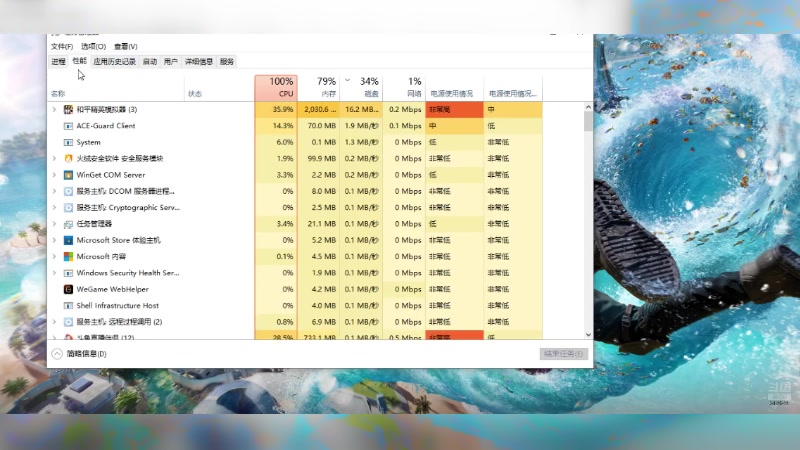Expand the 任务管理器 process row
This screenshot has height=450, width=800.
(54, 224)
